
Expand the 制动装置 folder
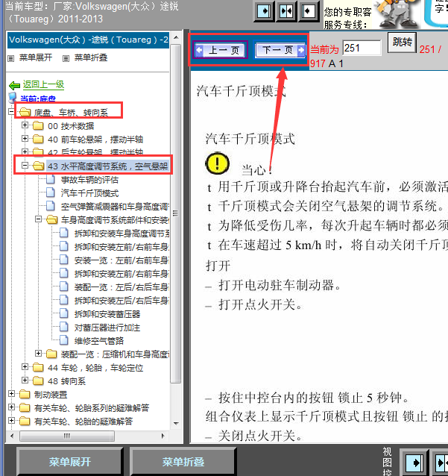click(11, 394)
